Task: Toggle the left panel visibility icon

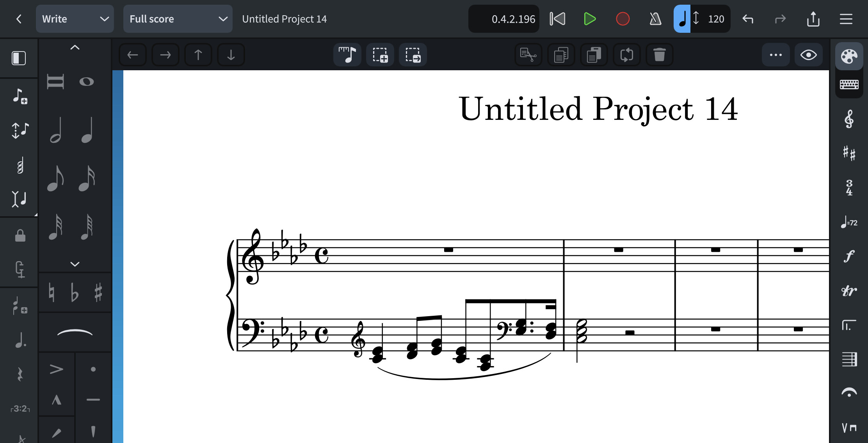Action: tap(19, 58)
